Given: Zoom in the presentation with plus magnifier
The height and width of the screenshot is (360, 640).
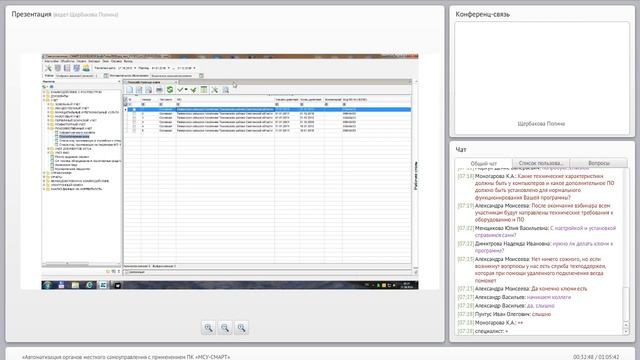Looking at the screenshot, I should [208, 328].
